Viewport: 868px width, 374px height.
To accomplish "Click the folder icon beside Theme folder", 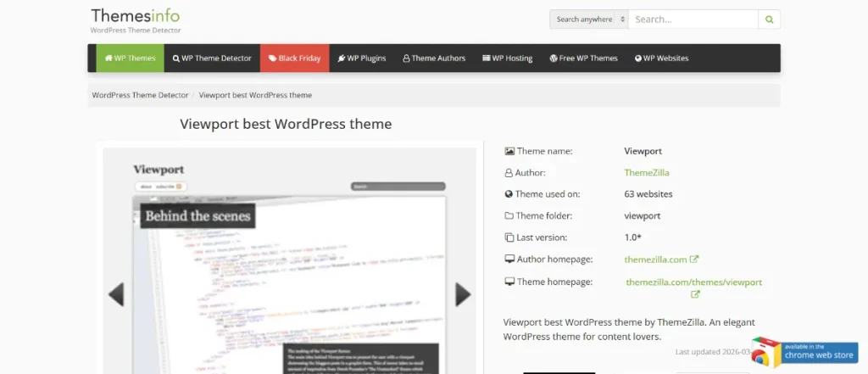I will pos(509,216).
